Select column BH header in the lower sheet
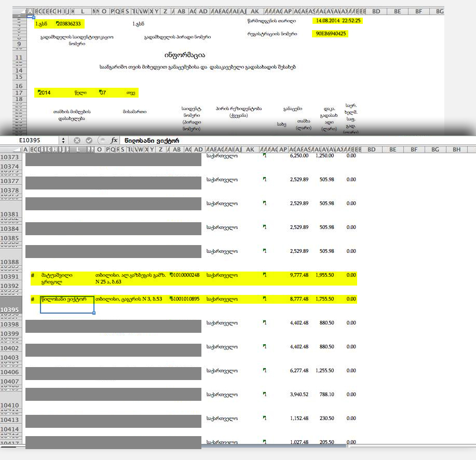The width and height of the screenshot is (476, 460). click(457, 150)
